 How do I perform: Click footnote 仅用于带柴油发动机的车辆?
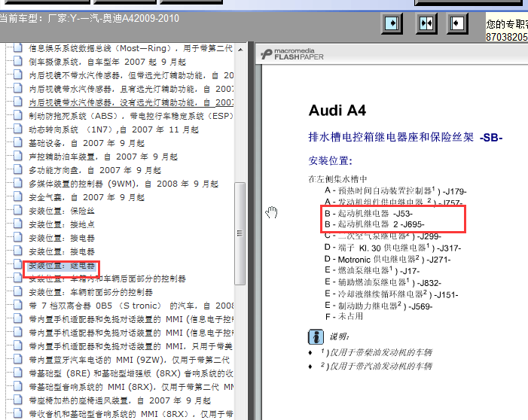tap(377, 352)
